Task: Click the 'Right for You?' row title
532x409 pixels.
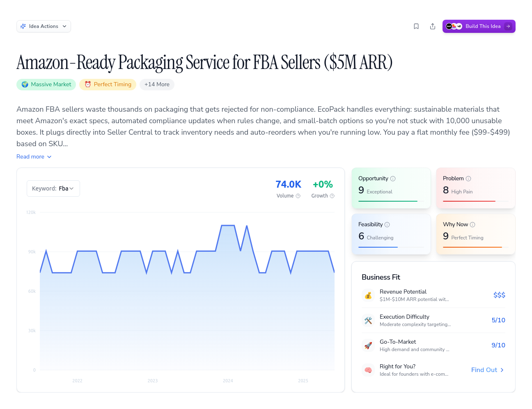Action: [x=397, y=366]
